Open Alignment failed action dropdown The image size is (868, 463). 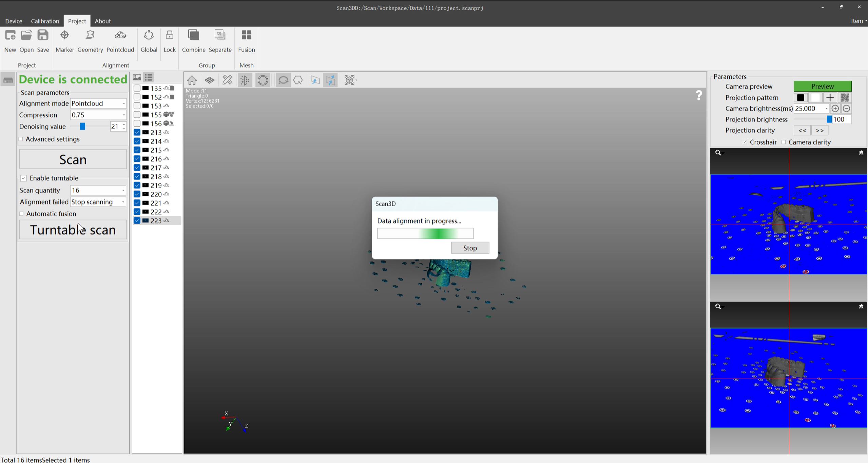click(x=98, y=202)
